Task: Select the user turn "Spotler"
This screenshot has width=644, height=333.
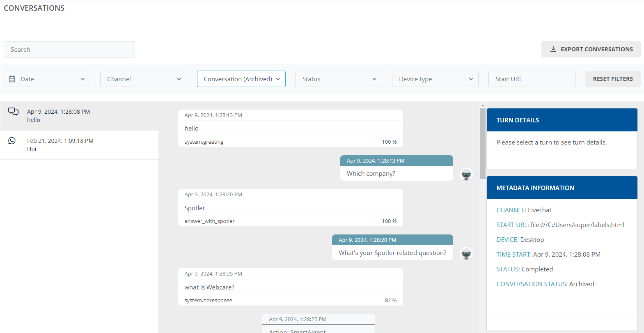Action: click(291, 208)
